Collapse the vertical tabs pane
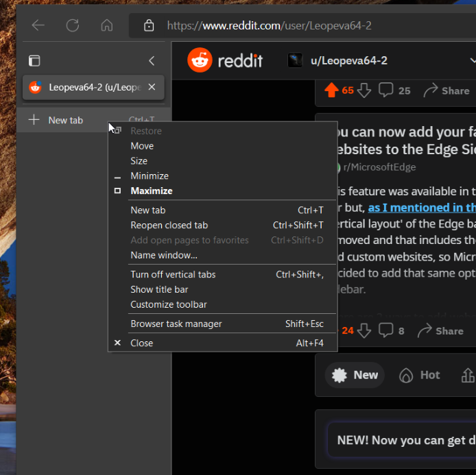 [x=152, y=61]
